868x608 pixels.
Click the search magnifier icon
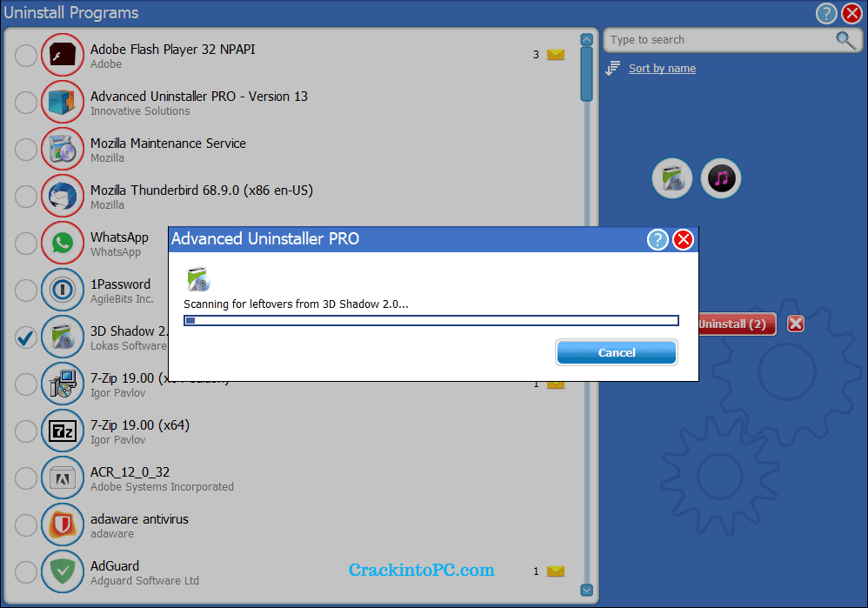[845, 40]
